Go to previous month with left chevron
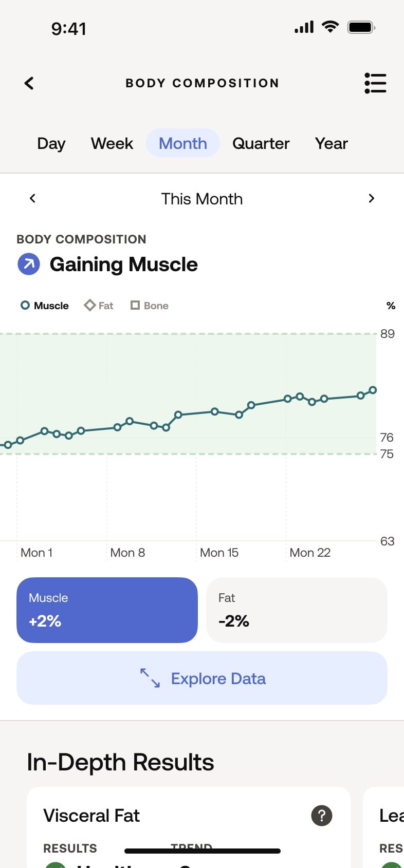 32,199
